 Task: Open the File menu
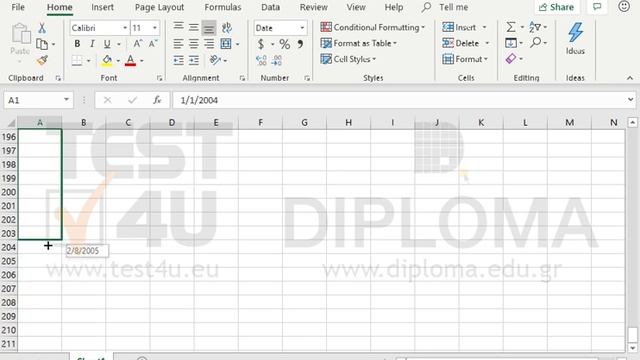coord(18,7)
